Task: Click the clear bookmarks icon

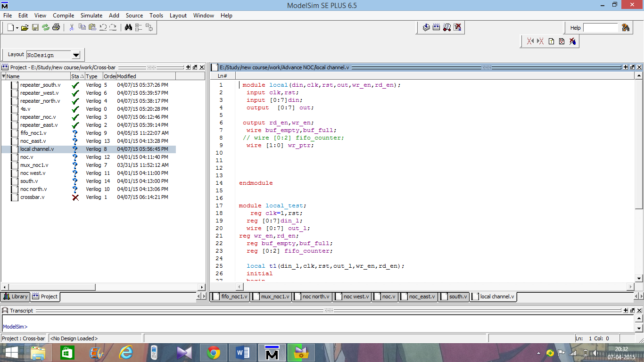Action: 572,41
